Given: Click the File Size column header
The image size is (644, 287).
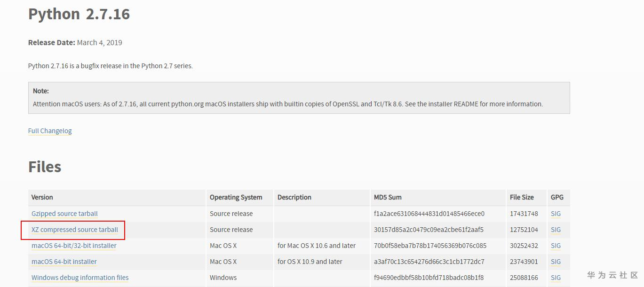Looking at the screenshot, I should point(522,197).
